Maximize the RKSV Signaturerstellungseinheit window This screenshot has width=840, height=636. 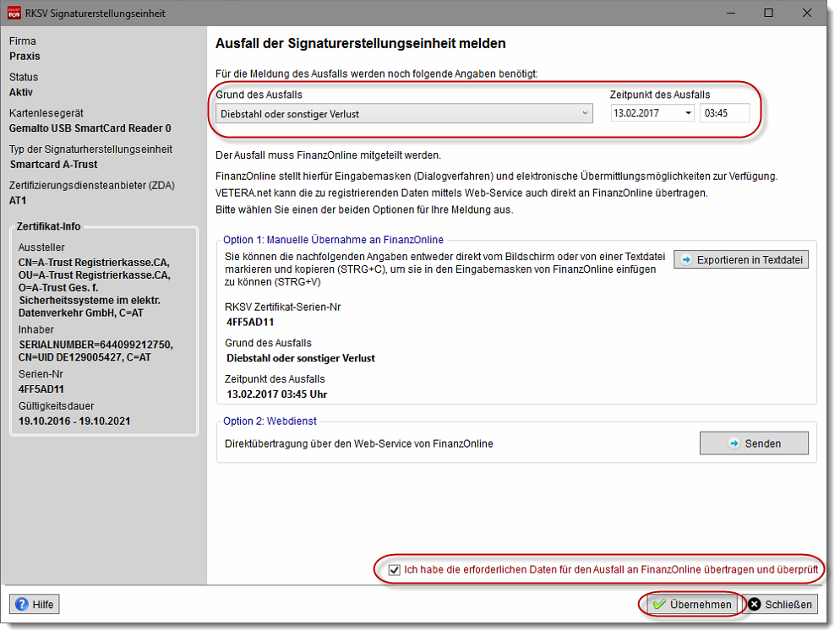coord(768,14)
